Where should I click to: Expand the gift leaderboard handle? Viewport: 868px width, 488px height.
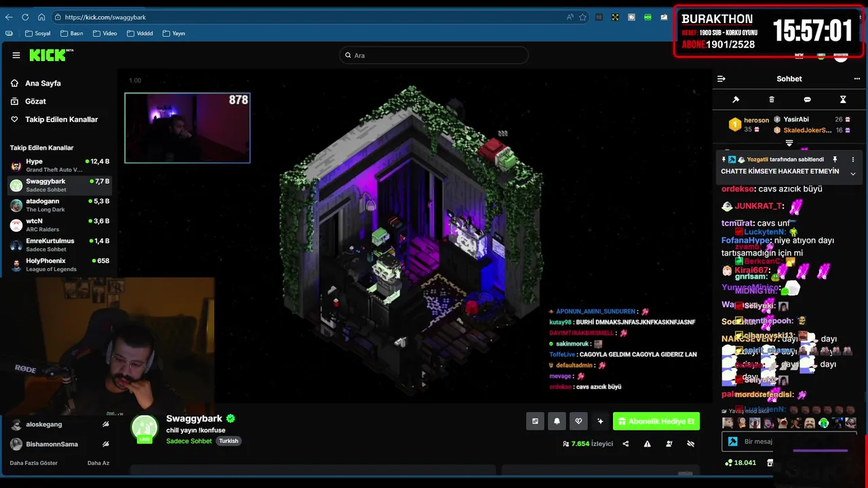789,143
